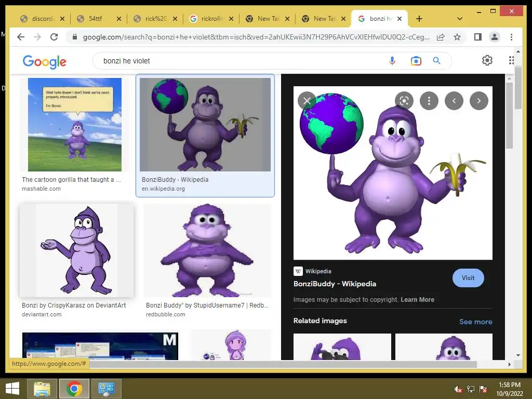This screenshot has width=532, height=399.
Task: Use Google Lens on previewed image
Action: pos(404,101)
